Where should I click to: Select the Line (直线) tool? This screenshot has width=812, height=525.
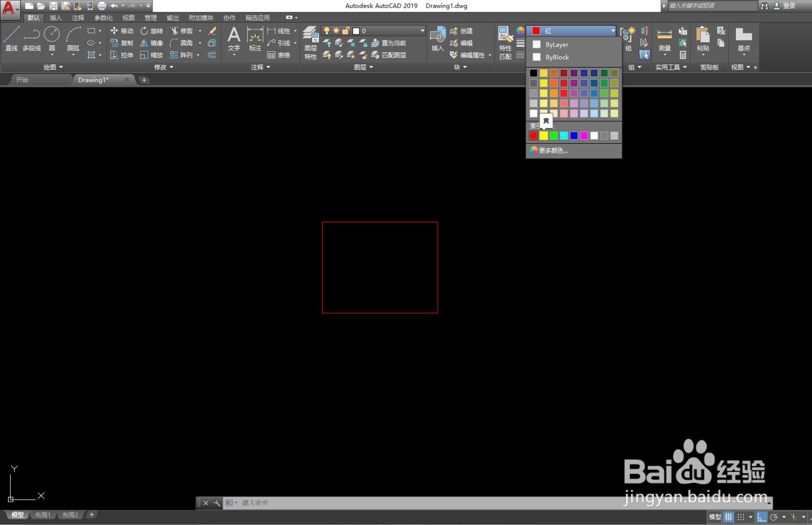(x=11, y=39)
